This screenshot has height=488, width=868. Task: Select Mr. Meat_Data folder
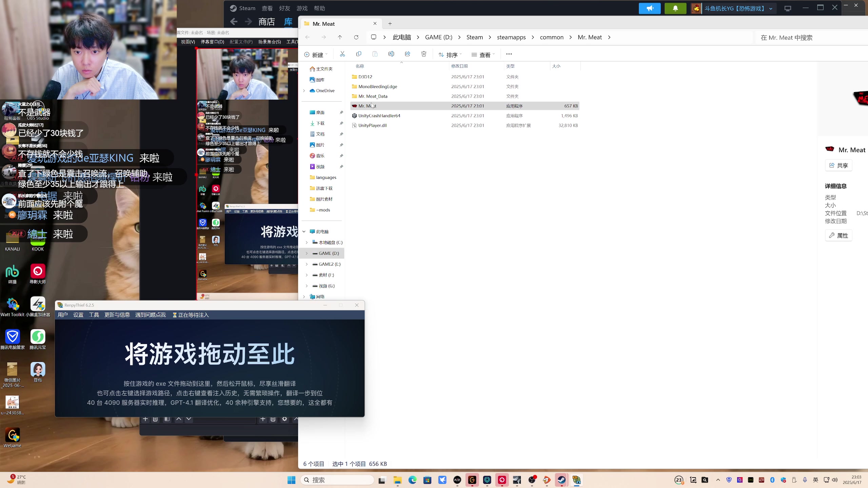coord(465,96)
